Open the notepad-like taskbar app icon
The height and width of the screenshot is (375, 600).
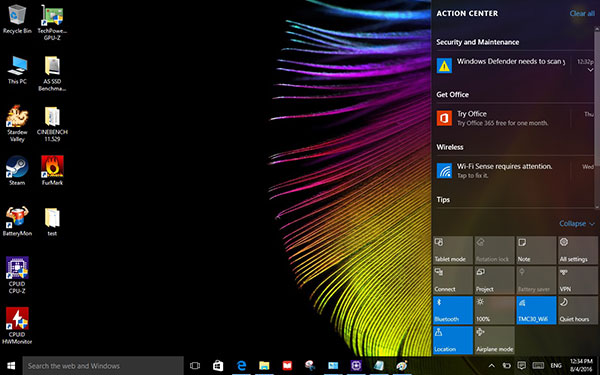coord(379,366)
